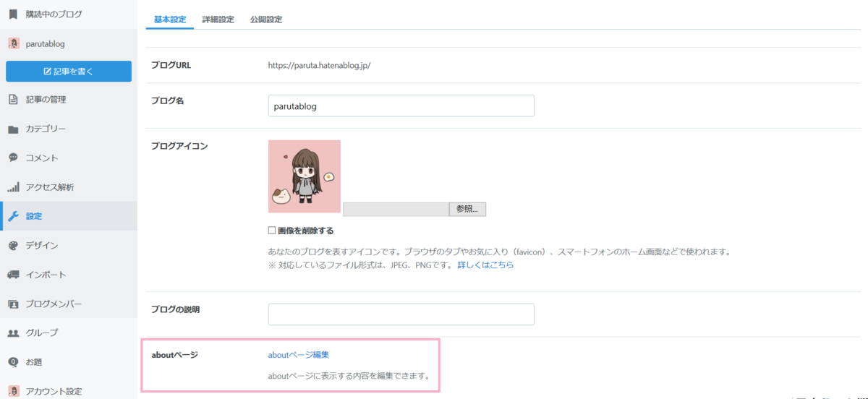Click the gray file path box
The width and height of the screenshot is (868, 399).
click(396, 209)
